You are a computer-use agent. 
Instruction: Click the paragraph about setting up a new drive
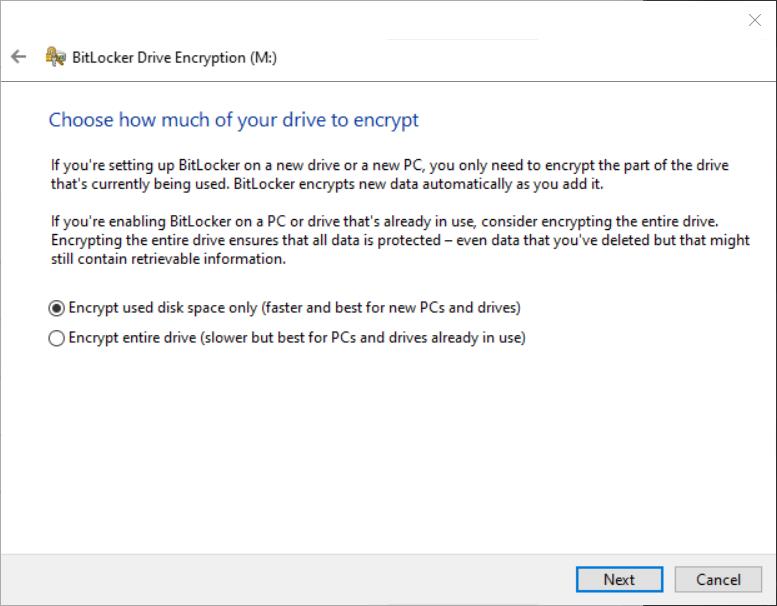[x=390, y=174]
